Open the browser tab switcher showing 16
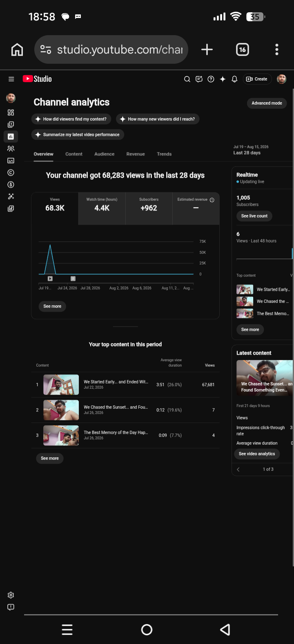 [x=243, y=49]
